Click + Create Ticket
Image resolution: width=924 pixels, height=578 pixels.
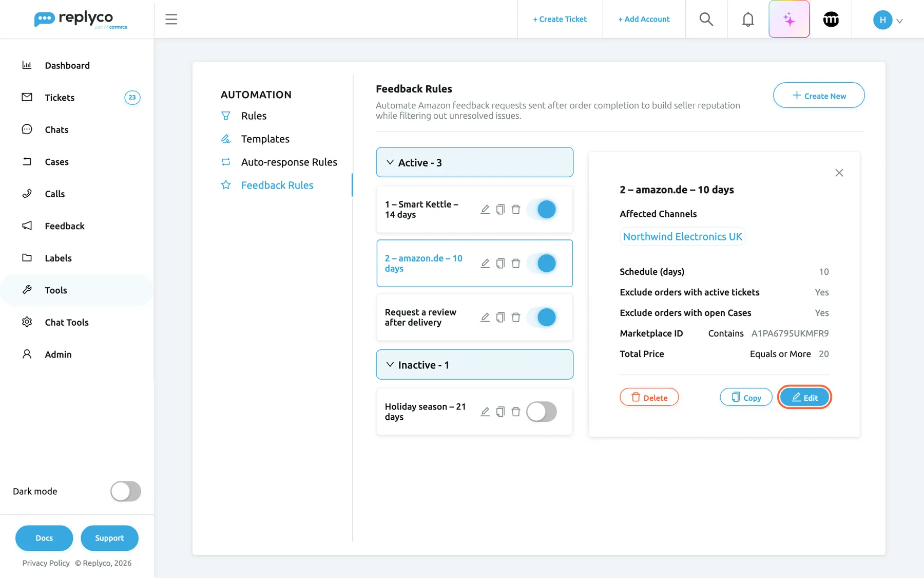[x=560, y=19]
